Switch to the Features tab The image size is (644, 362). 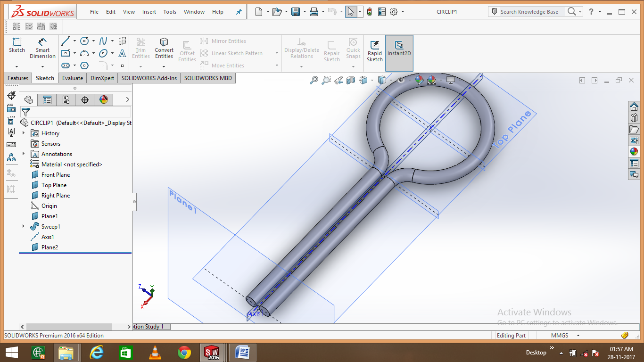[x=17, y=78]
